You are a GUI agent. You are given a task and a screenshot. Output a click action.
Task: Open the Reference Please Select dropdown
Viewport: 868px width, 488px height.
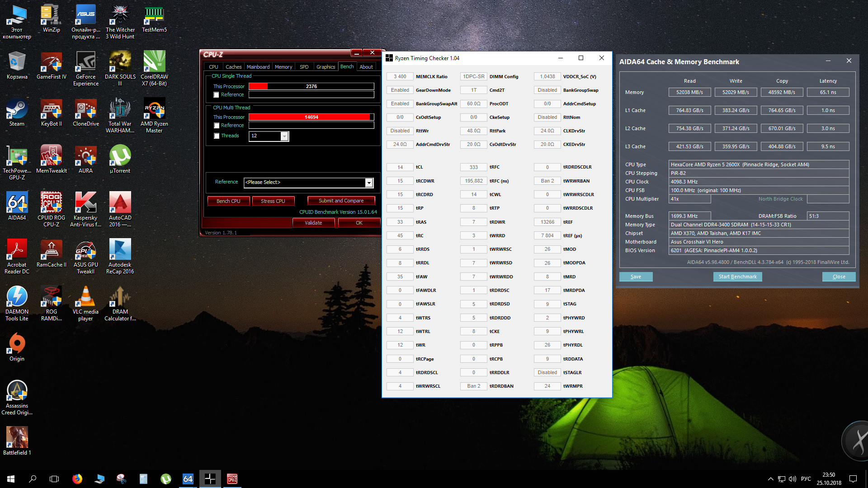(369, 183)
